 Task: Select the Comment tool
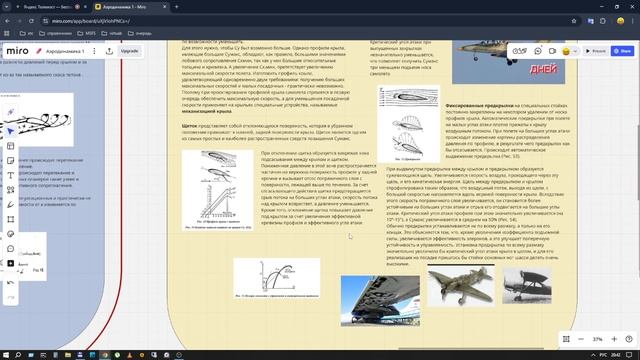(11, 249)
